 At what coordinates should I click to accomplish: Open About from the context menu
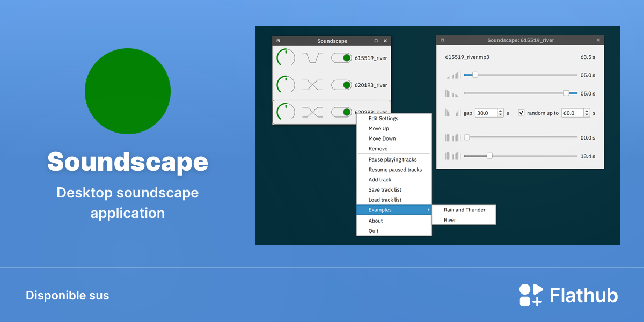394,221
